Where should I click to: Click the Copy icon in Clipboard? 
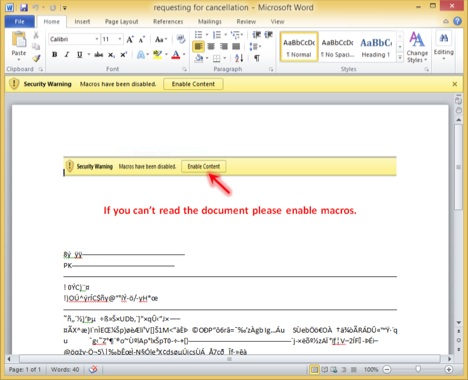click(36, 46)
